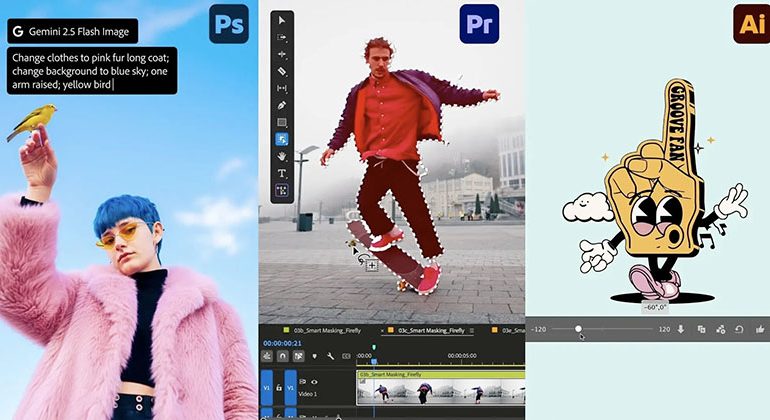This screenshot has width=770, height=420.
Task: Select the Ripple Edit tool
Action: point(282,54)
